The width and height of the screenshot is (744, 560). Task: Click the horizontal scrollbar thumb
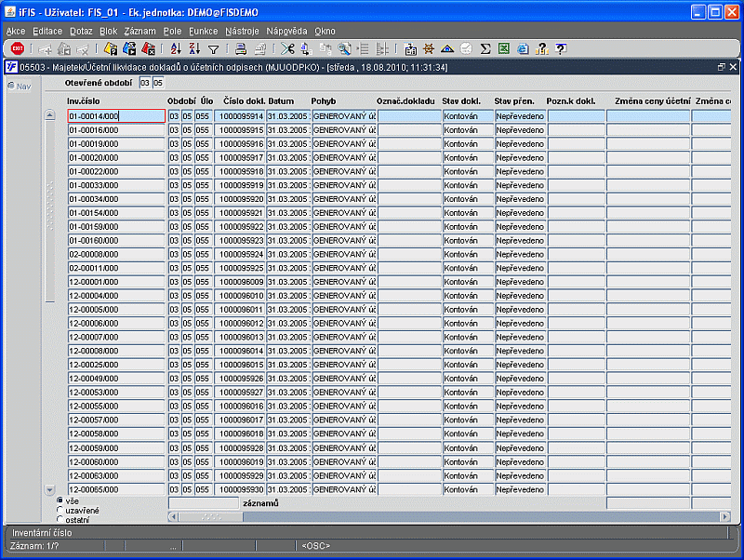tap(211, 517)
